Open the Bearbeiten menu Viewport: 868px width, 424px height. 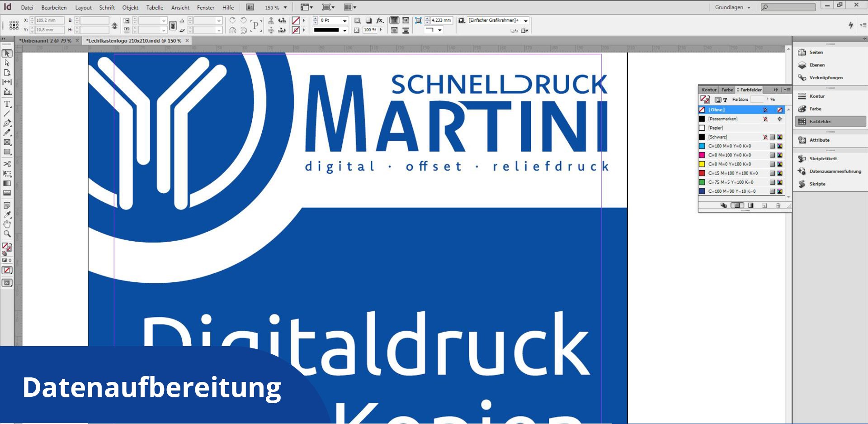coord(54,8)
